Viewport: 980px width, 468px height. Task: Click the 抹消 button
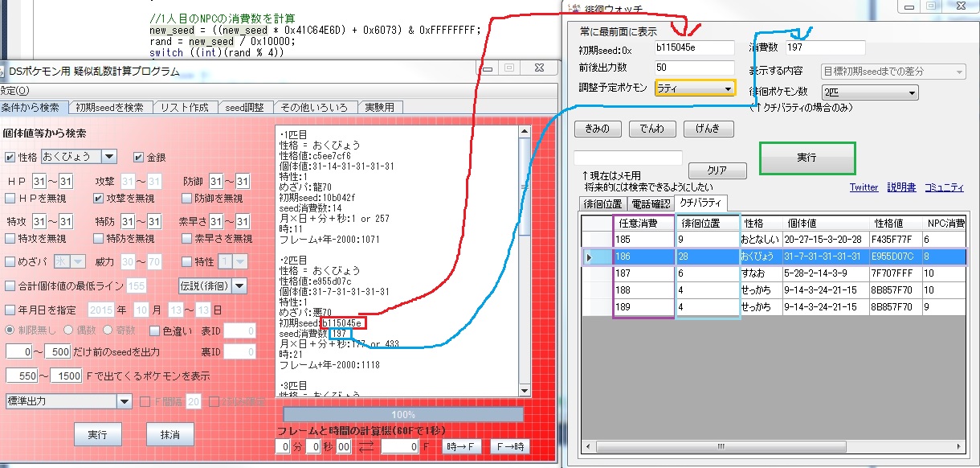[170, 433]
